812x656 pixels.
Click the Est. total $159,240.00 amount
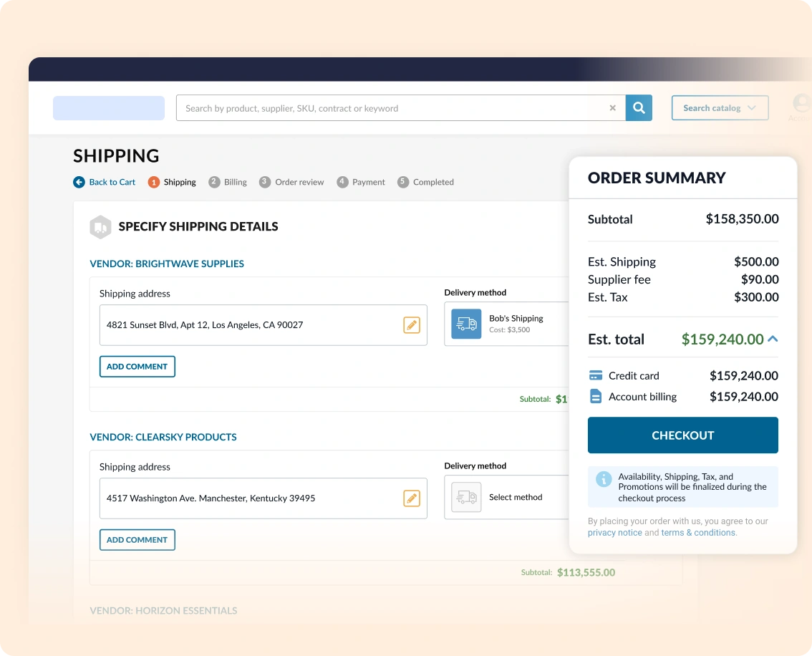(x=722, y=339)
